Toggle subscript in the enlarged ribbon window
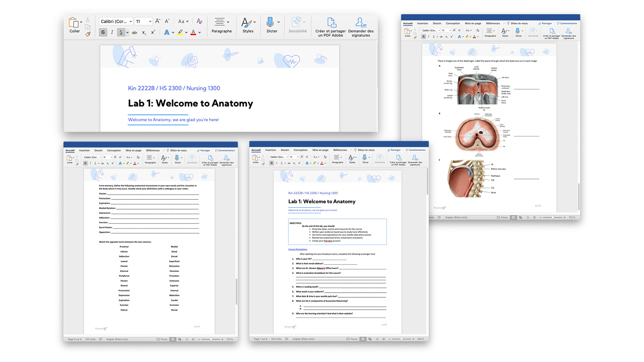Screen dimensions: 644x362 (144, 33)
